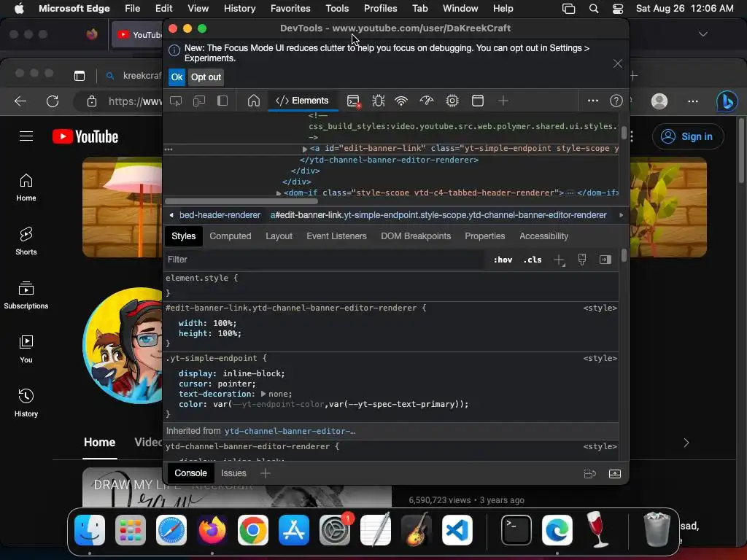
Task: Open the DevTools Welcome home icon
Action: click(253, 101)
